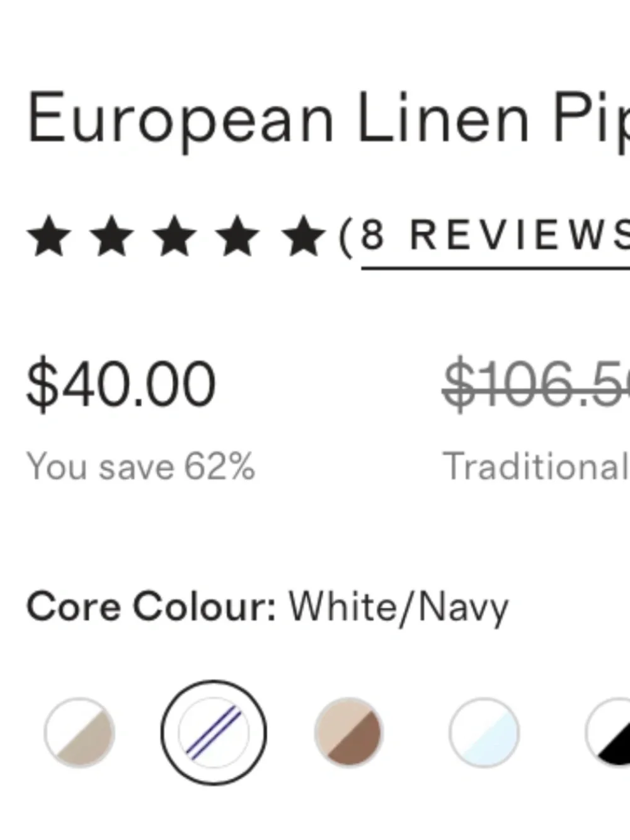Screen dimensions: 630x840
Task: Select the third rating star
Action: 175,236
